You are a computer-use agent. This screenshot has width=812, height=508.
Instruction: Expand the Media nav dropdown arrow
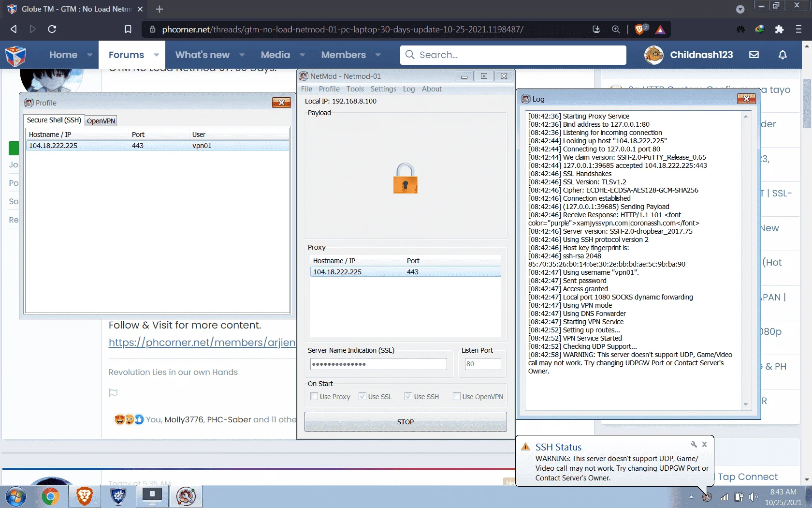click(302, 55)
